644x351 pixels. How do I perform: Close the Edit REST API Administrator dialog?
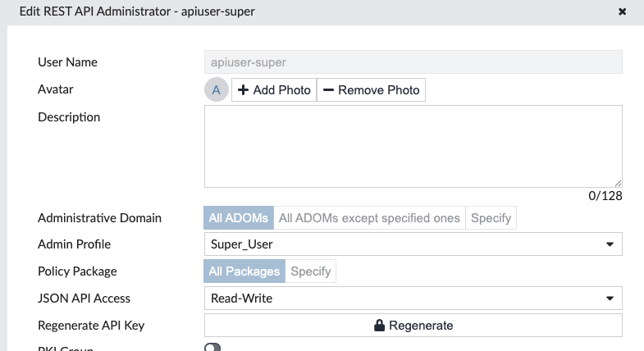tap(622, 11)
